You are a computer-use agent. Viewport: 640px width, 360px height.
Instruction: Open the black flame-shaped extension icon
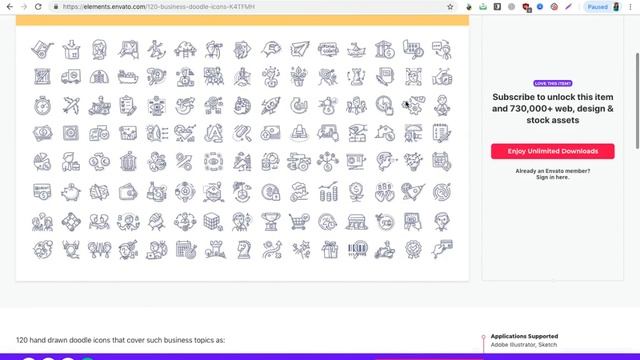pyautogui.click(x=469, y=7)
